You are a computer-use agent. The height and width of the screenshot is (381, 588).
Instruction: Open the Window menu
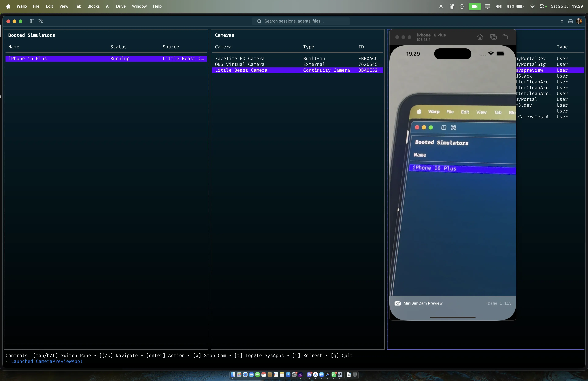pos(139,6)
